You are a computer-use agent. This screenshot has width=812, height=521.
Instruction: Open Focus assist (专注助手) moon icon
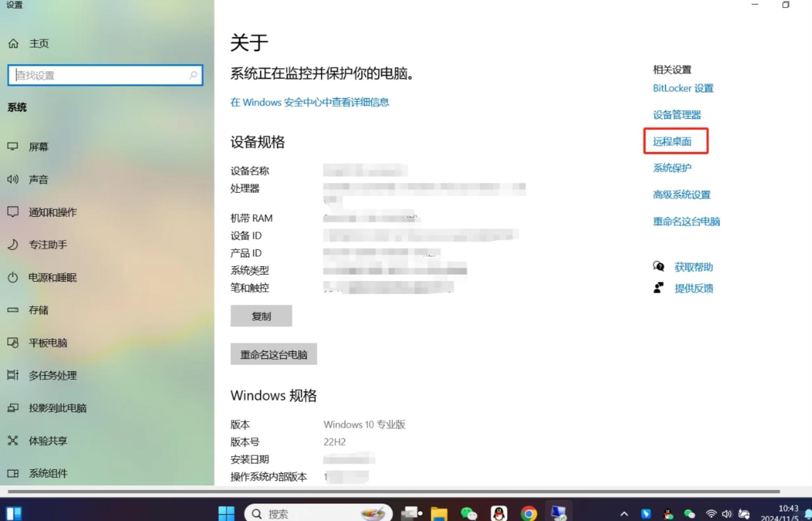pos(13,245)
